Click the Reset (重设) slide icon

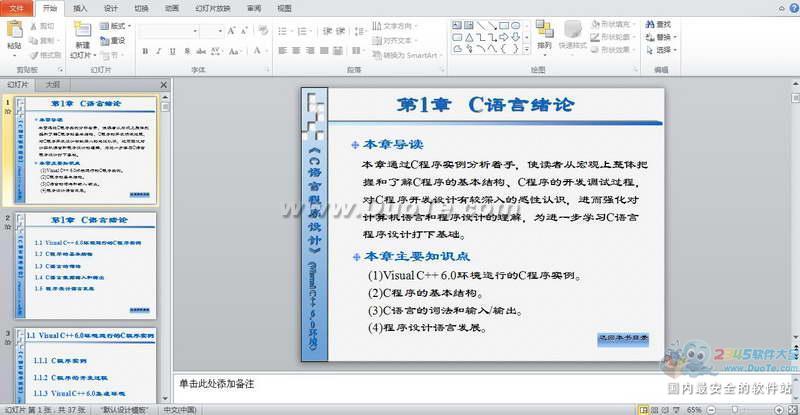point(105,40)
